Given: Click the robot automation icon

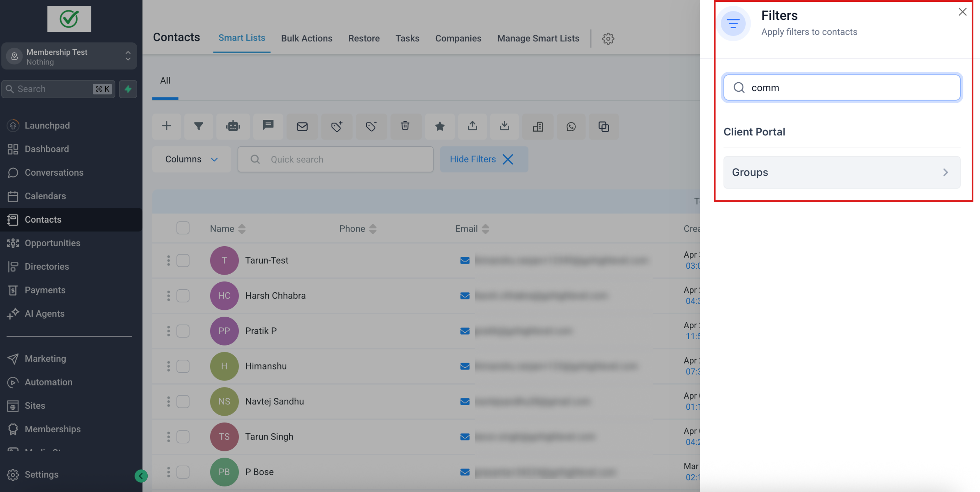Looking at the screenshot, I should coord(233,126).
